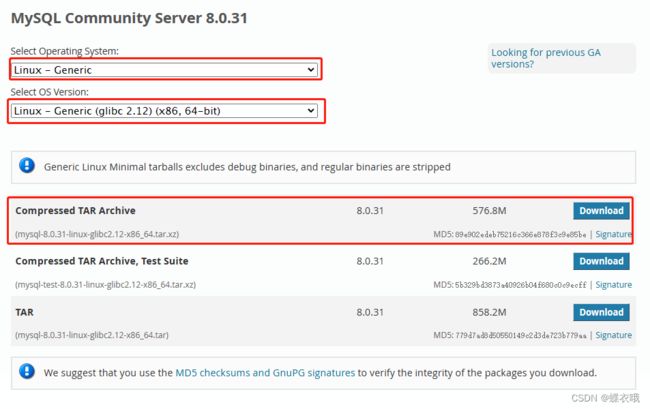Image resolution: width=650 pixels, height=409 pixels.
Task: Select the Compressed TAR Archive title text
Action: click(75, 211)
